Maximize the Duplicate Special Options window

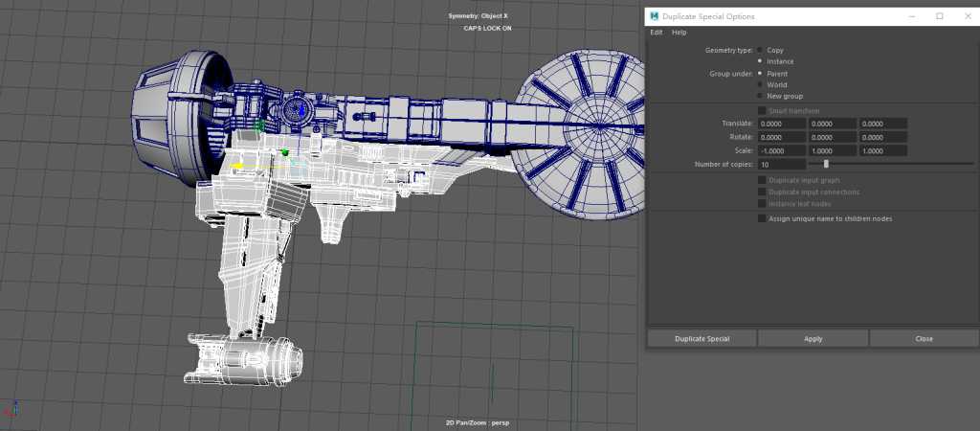pos(940,16)
